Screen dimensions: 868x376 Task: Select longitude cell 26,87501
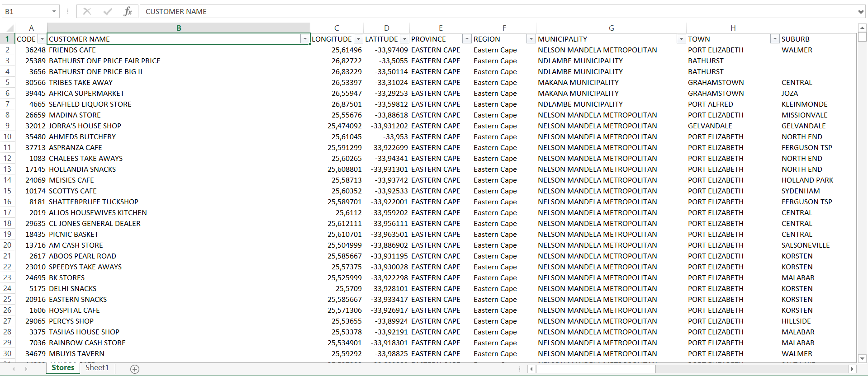point(337,104)
